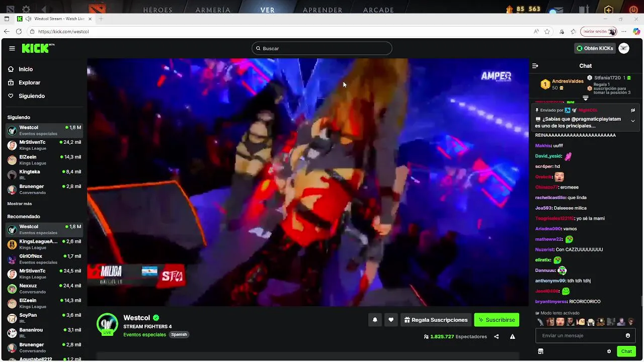Open Explorar in the sidebar
The image size is (644, 362).
(29, 82)
